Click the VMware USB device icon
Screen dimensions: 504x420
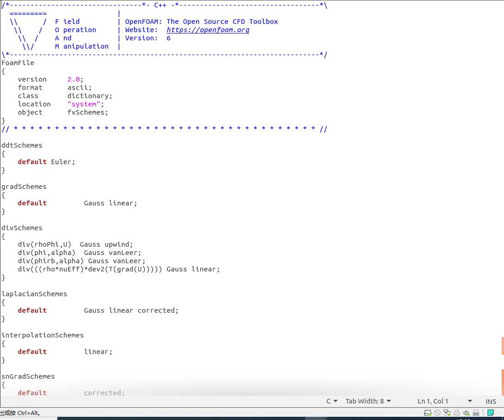(476, 413)
